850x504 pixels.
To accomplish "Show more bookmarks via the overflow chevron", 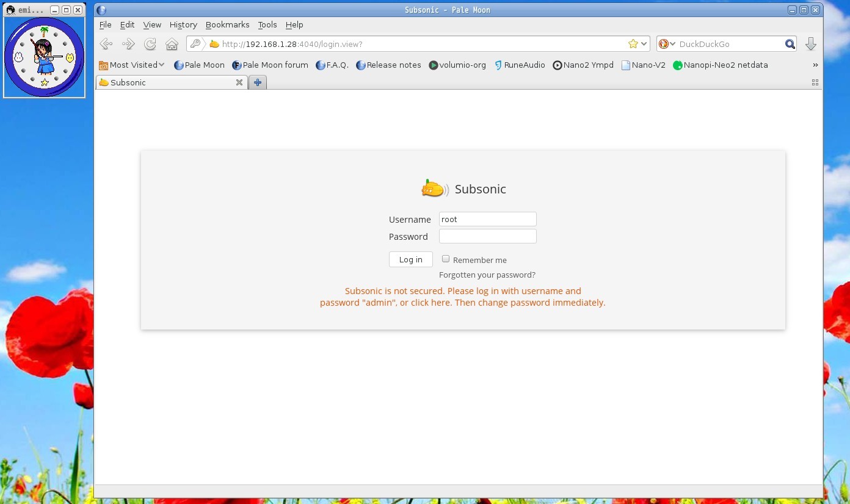I will pos(815,65).
